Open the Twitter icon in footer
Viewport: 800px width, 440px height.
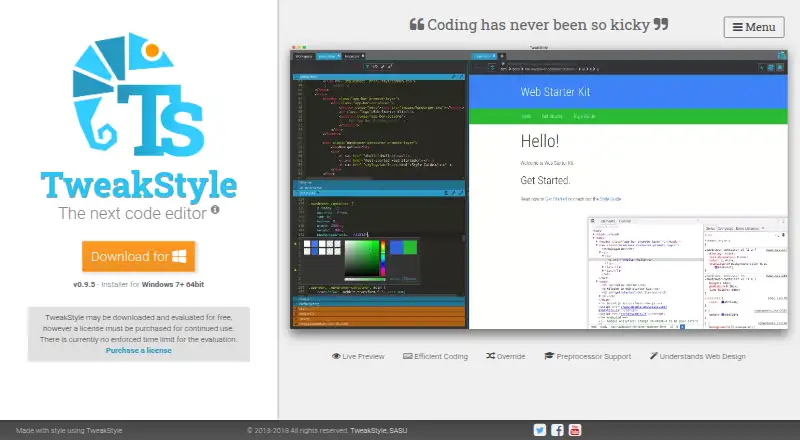(x=540, y=430)
